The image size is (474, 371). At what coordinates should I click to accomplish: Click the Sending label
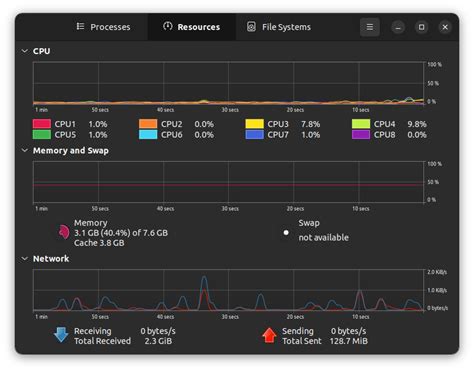pyautogui.click(x=298, y=331)
